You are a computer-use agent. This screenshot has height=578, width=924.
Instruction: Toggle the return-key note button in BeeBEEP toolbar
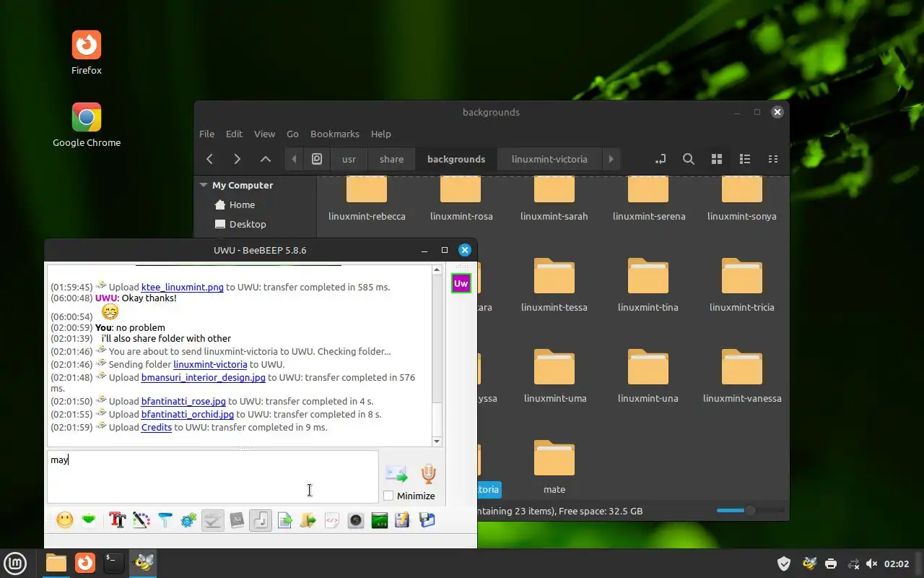261,520
